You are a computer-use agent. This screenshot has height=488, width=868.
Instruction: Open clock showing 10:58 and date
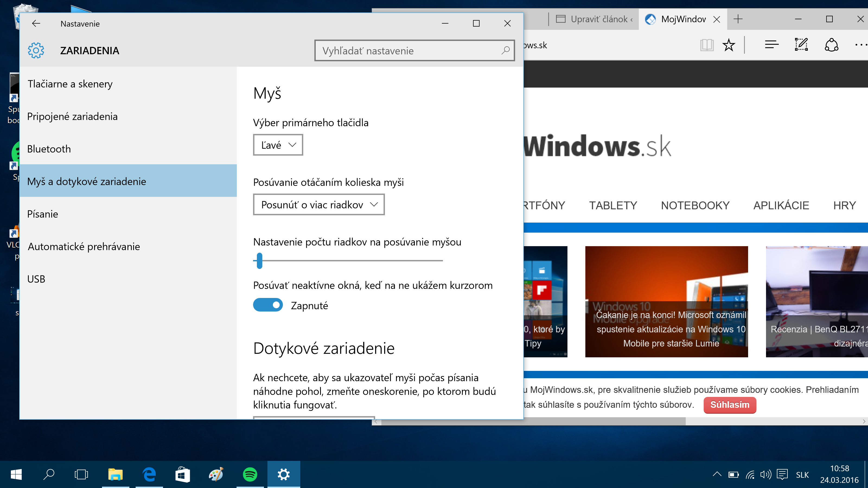(839, 474)
